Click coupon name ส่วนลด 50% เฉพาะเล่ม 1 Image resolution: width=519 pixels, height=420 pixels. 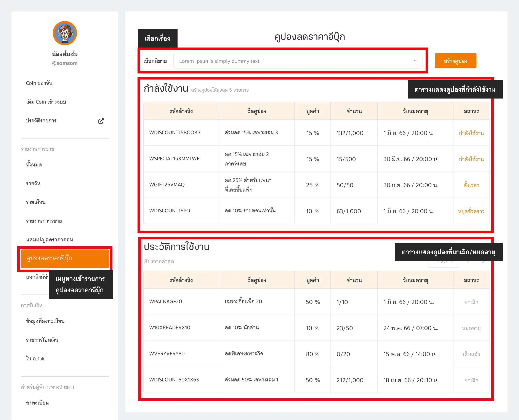[251, 380]
